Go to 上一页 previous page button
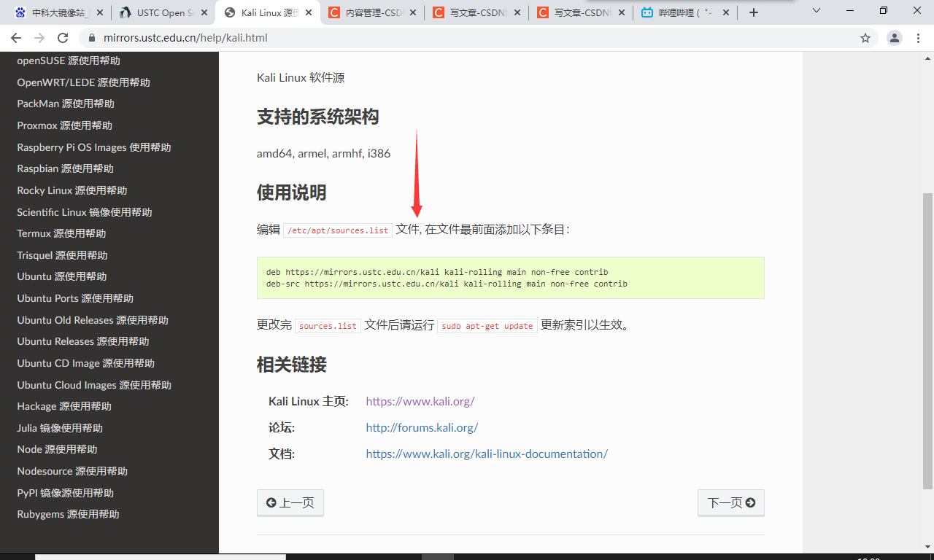 [290, 503]
